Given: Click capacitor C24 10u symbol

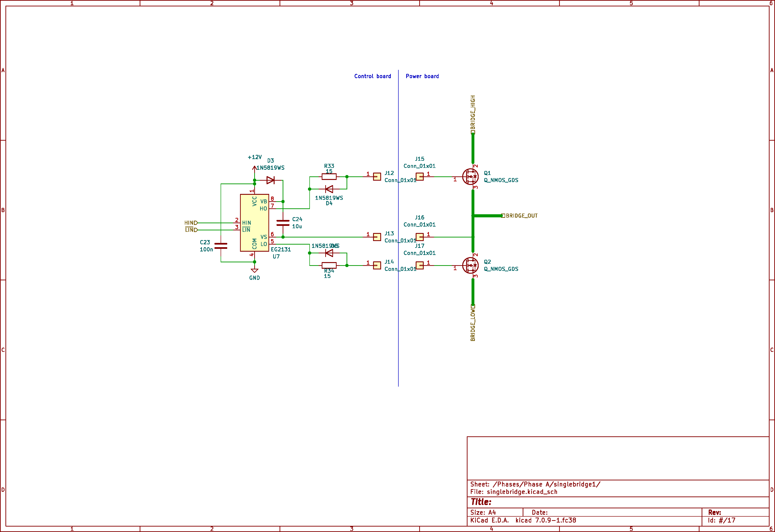Looking at the screenshot, I should click(283, 223).
